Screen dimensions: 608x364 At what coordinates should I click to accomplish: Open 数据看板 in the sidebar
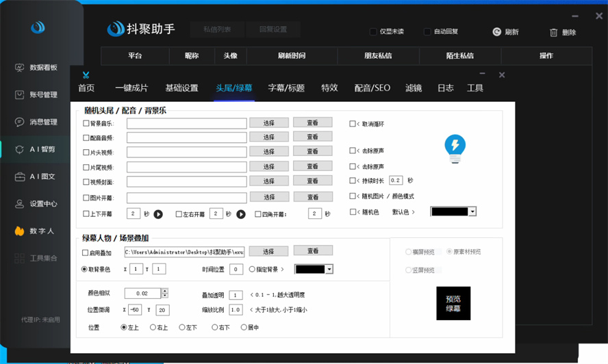coord(36,68)
